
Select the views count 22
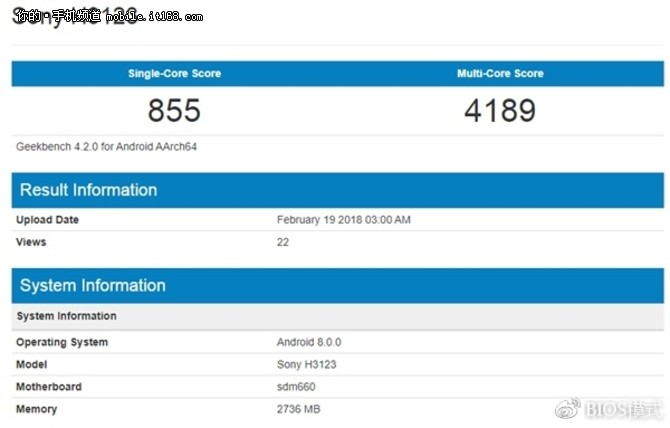pos(283,242)
